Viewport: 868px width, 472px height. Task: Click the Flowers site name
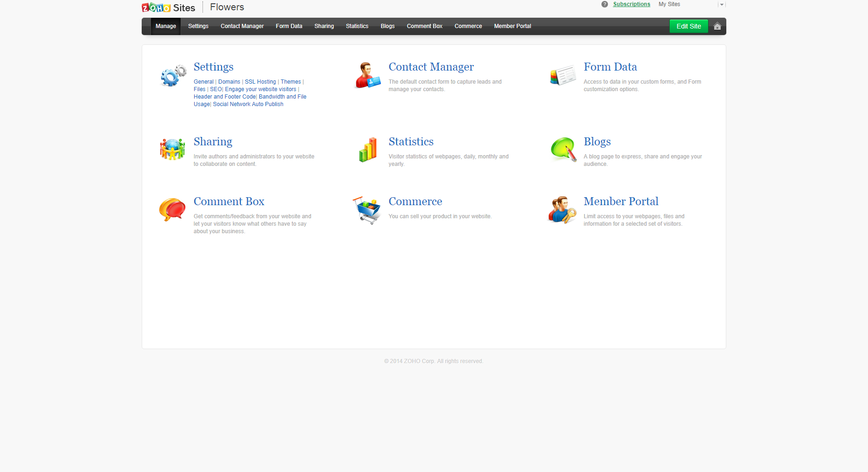[227, 7]
